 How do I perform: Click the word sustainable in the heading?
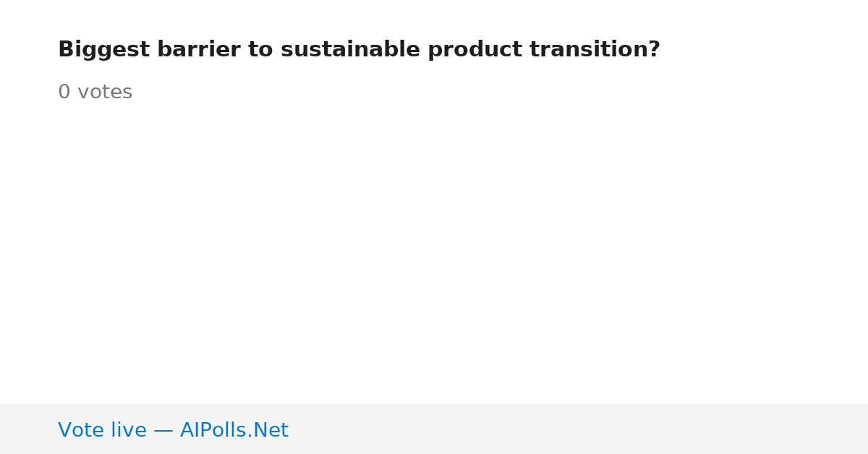click(x=350, y=50)
